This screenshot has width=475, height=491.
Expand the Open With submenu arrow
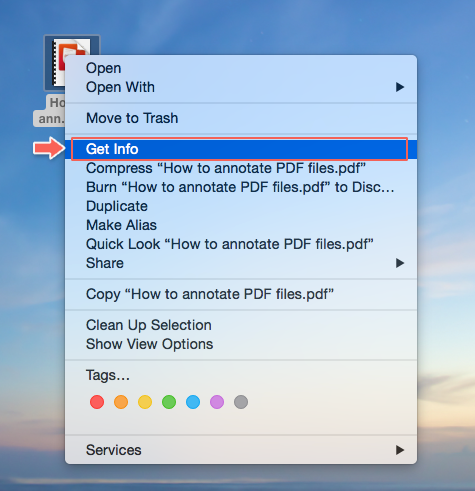coord(400,87)
